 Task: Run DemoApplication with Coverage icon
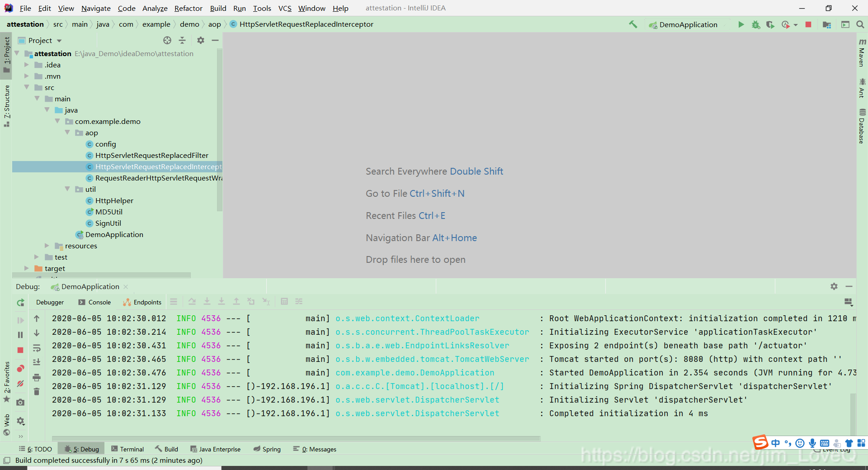click(x=770, y=24)
